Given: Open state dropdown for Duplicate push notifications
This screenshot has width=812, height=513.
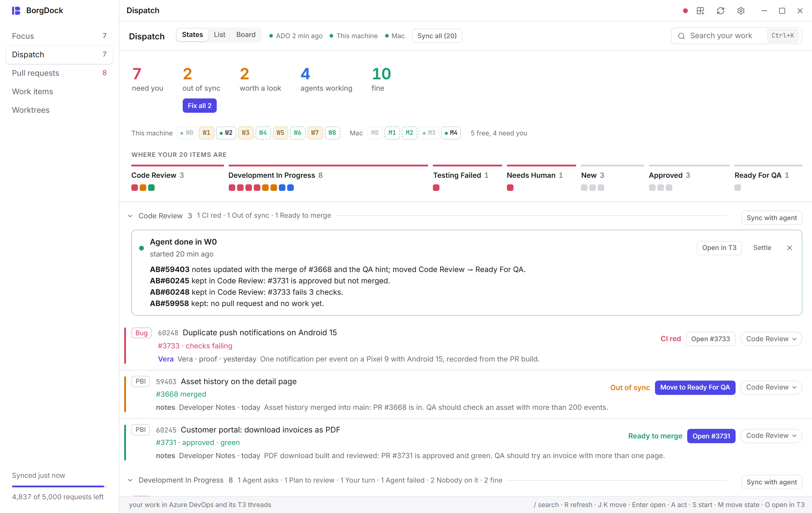Looking at the screenshot, I should (x=771, y=339).
